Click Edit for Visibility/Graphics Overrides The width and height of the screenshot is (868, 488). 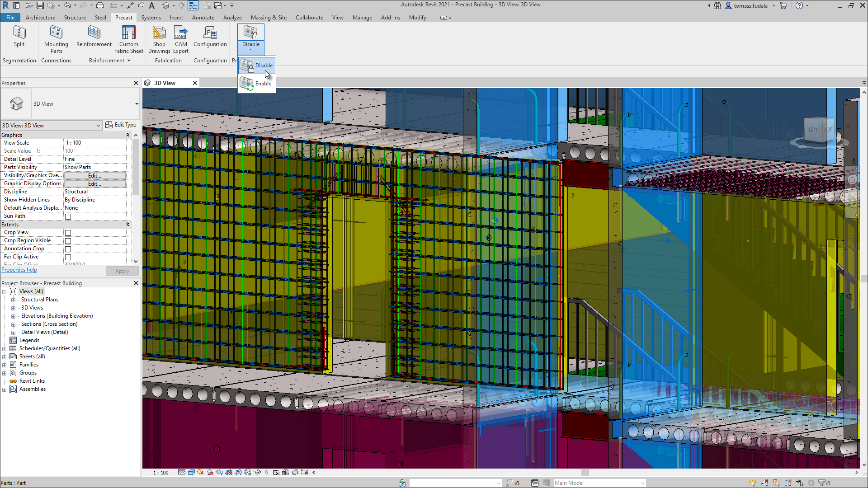click(x=95, y=175)
